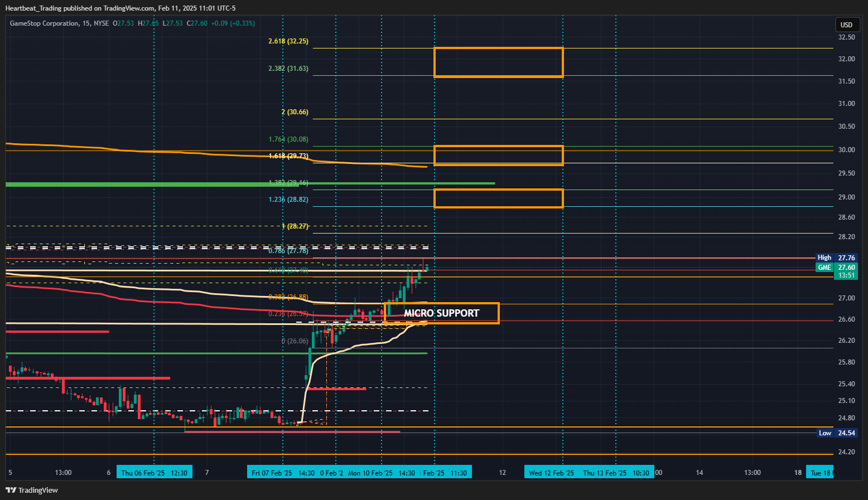The image size is (868, 500).
Task: Click the TradingView logo at bottom
Action: [x=32, y=490]
